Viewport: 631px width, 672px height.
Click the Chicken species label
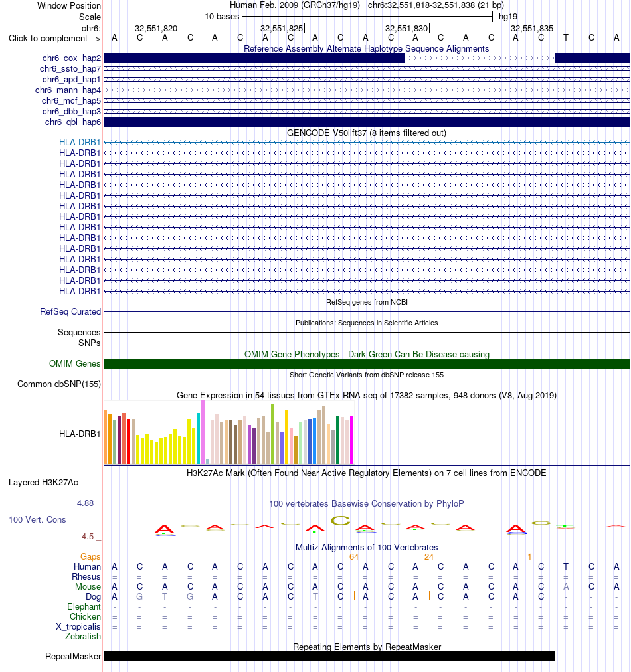pos(85,617)
